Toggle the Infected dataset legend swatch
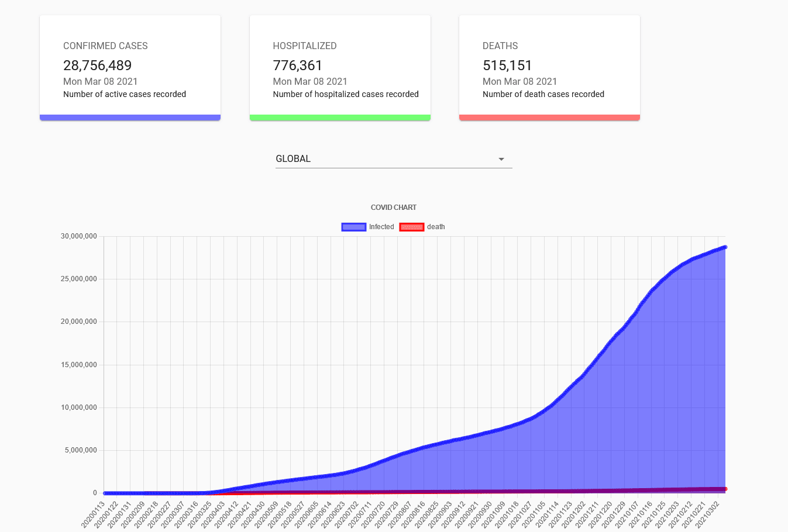 pyautogui.click(x=354, y=227)
